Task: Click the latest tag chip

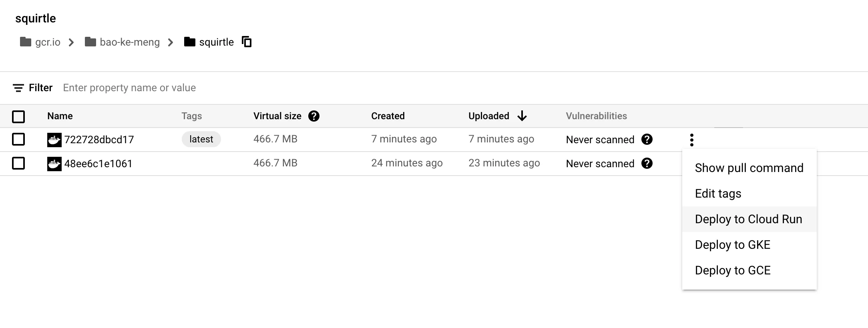Action: click(x=201, y=139)
